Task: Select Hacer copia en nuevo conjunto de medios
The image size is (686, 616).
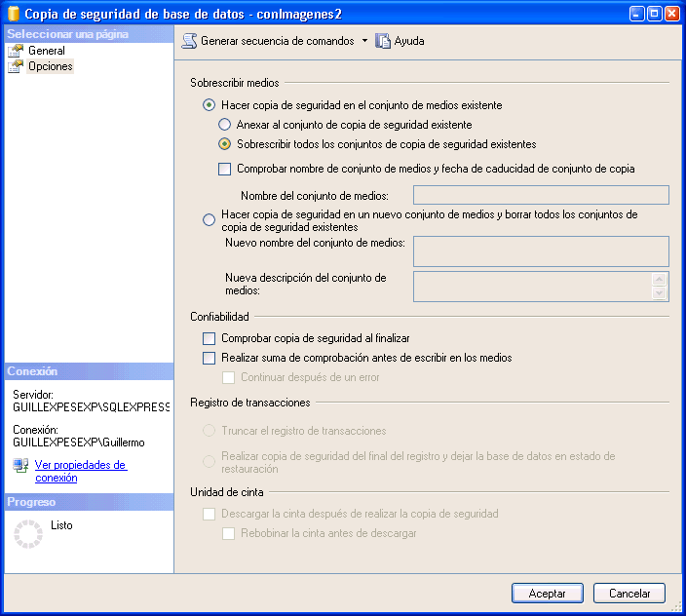Action: coord(210,219)
